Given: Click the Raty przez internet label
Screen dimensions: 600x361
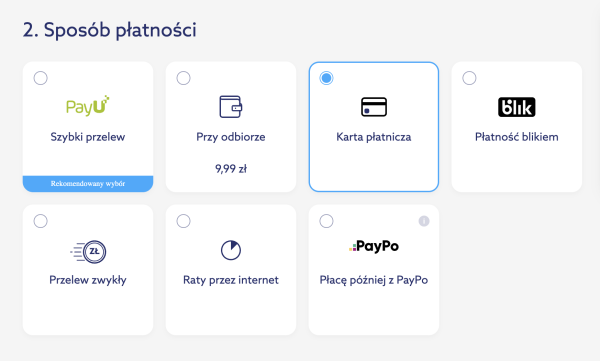Looking at the screenshot, I should click(x=231, y=280).
